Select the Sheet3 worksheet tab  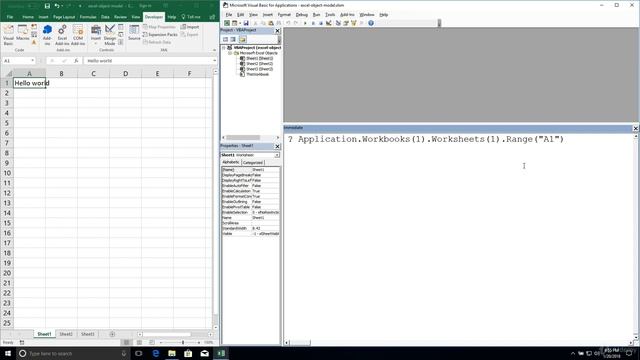click(x=87, y=334)
